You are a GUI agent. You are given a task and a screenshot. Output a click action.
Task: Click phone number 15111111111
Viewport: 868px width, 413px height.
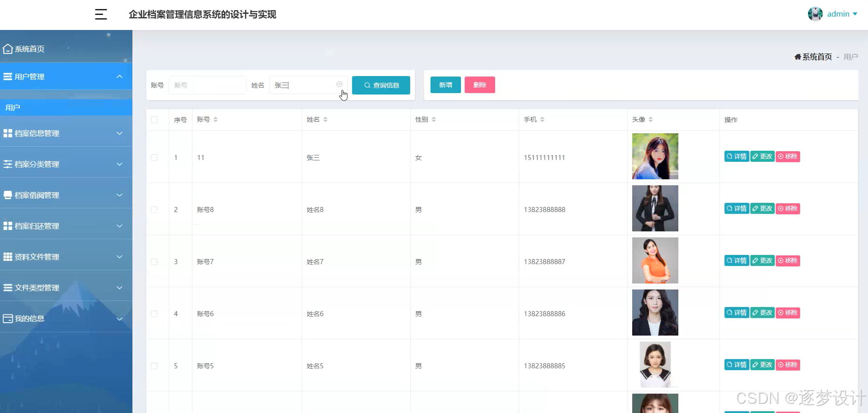pyautogui.click(x=545, y=158)
